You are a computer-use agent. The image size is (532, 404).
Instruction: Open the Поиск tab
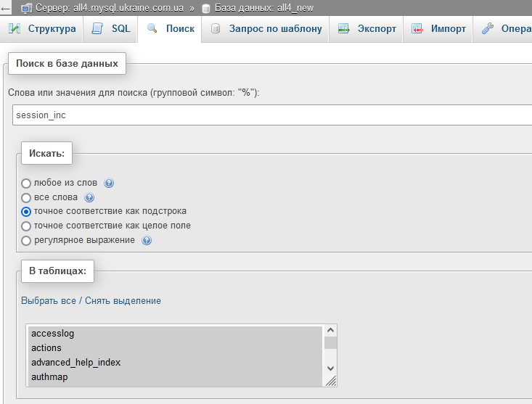tap(169, 29)
